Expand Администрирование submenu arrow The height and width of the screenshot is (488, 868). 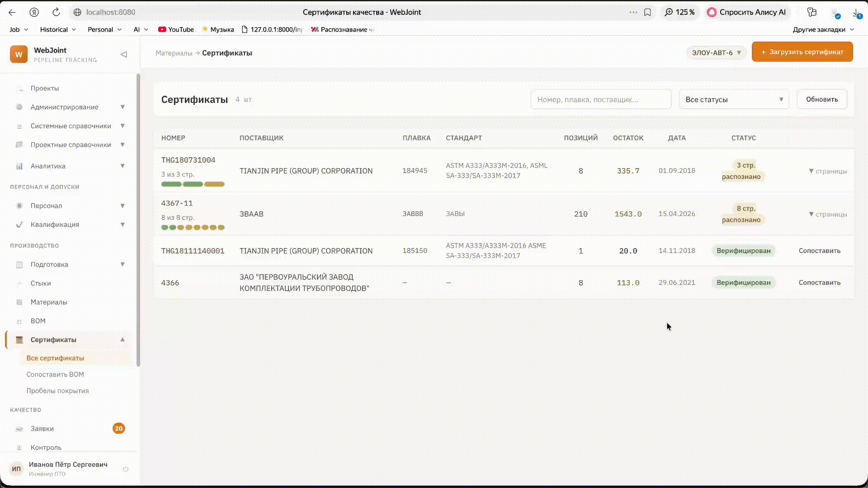tap(123, 107)
